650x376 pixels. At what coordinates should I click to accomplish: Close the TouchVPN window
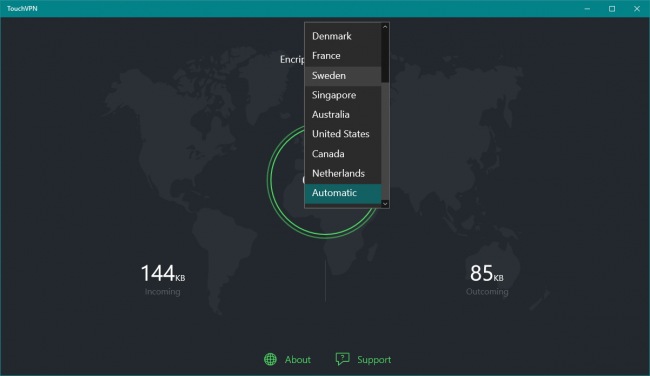tap(637, 9)
